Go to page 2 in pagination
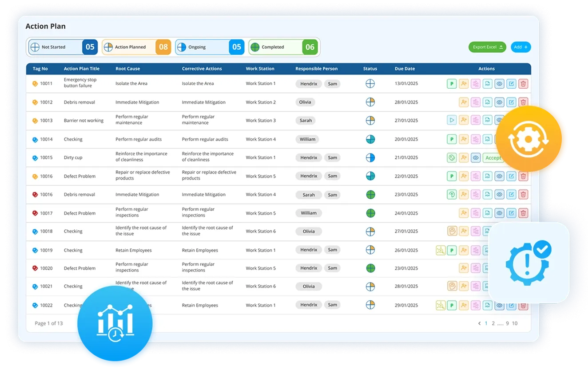Screen dimensions: 588x377 pos(493,323)
